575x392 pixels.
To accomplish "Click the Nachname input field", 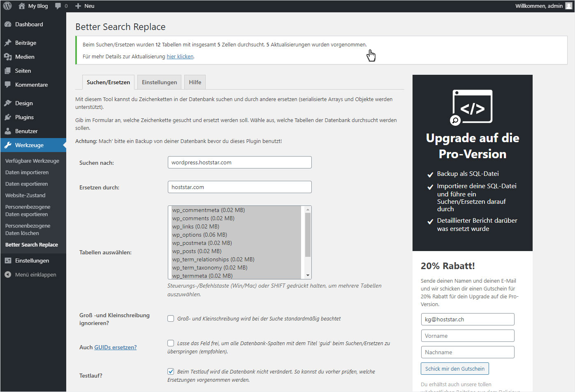I will tap(467, 352).
